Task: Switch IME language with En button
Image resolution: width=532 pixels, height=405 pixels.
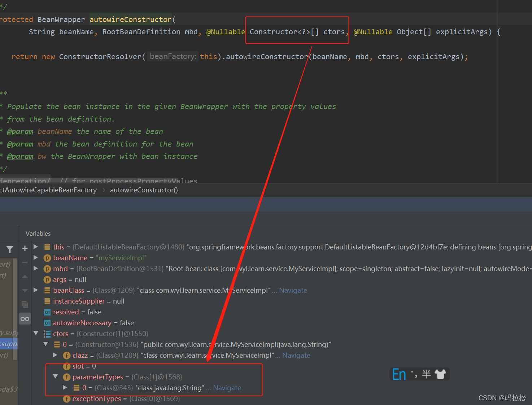Action: coord(399,374)
